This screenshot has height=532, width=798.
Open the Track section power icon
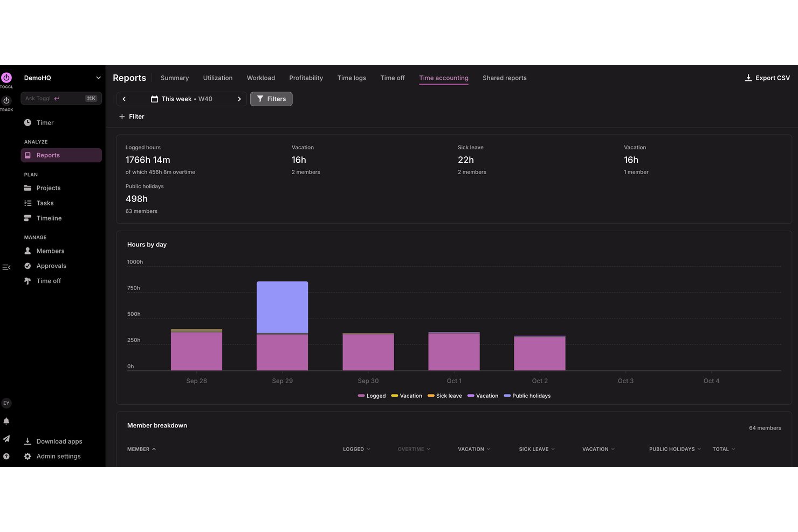6,101
